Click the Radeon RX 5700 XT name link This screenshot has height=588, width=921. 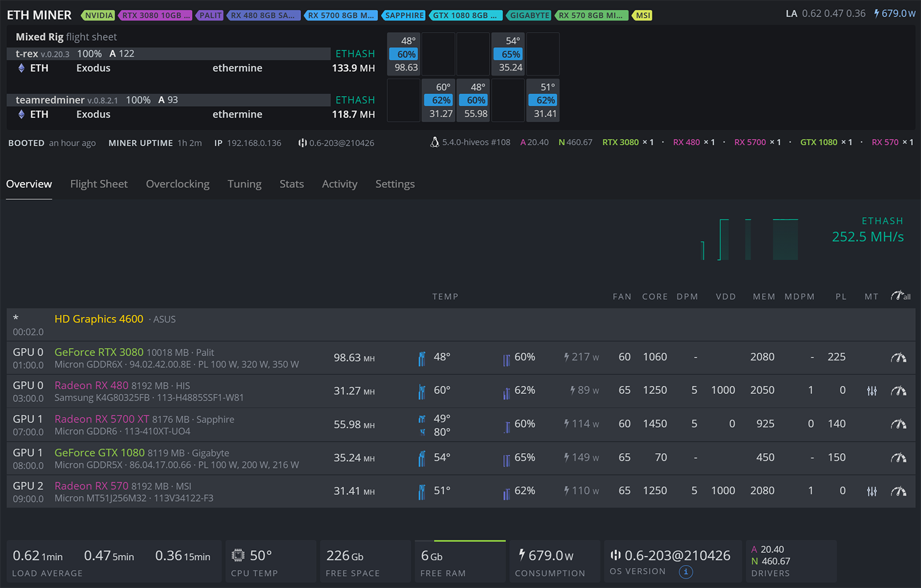coord(102,419)
